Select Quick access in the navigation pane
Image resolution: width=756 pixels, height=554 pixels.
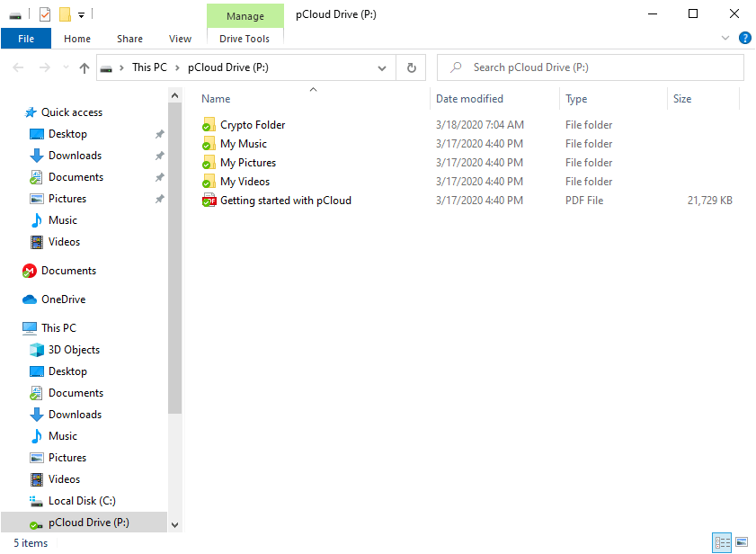tap(72, 112)
